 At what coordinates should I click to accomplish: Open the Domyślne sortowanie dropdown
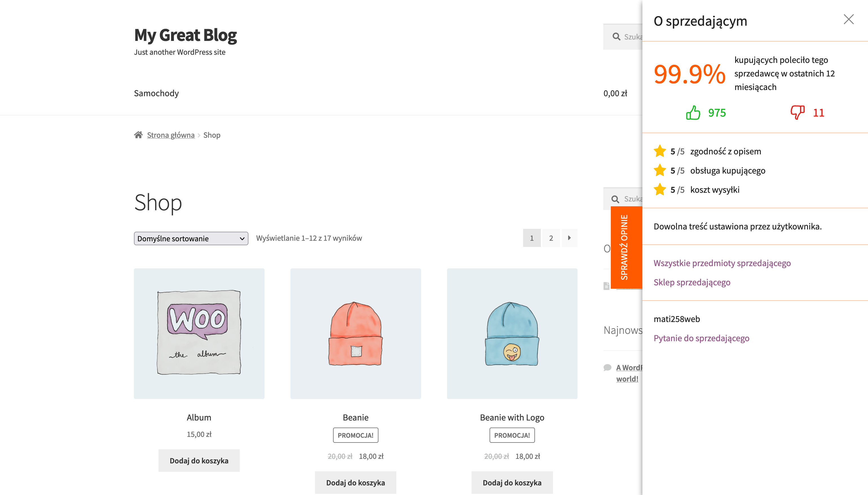coord(191,239)
